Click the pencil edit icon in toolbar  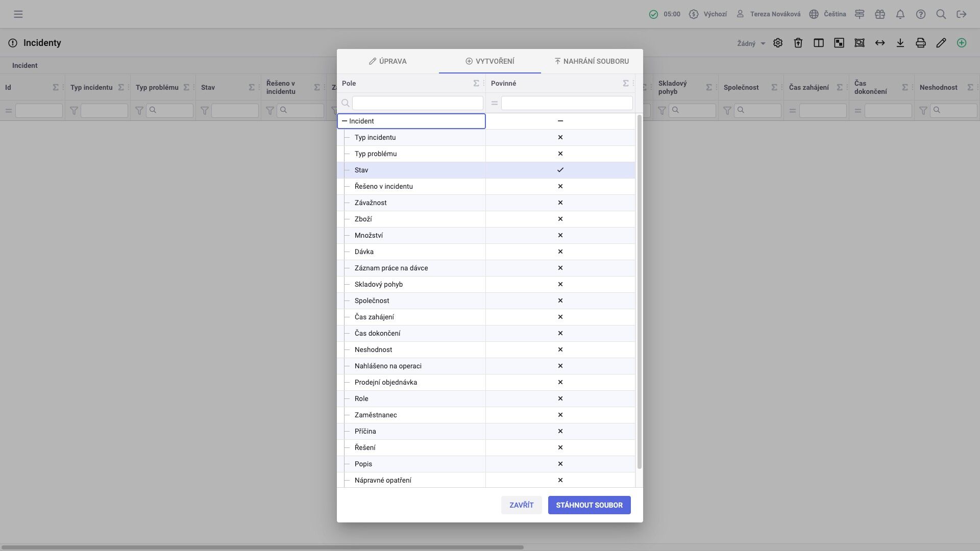(x=941, y=43)
